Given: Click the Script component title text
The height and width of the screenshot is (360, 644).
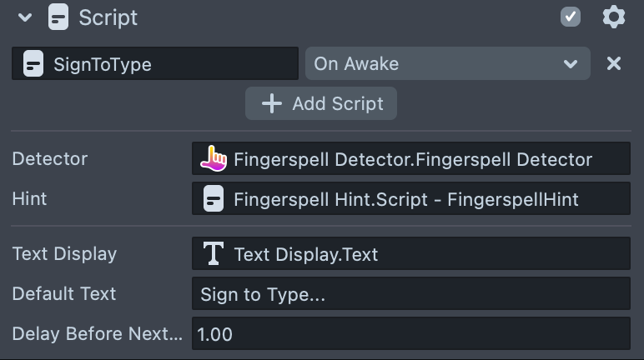Looking at the screenshot, I should pos(108,17).
